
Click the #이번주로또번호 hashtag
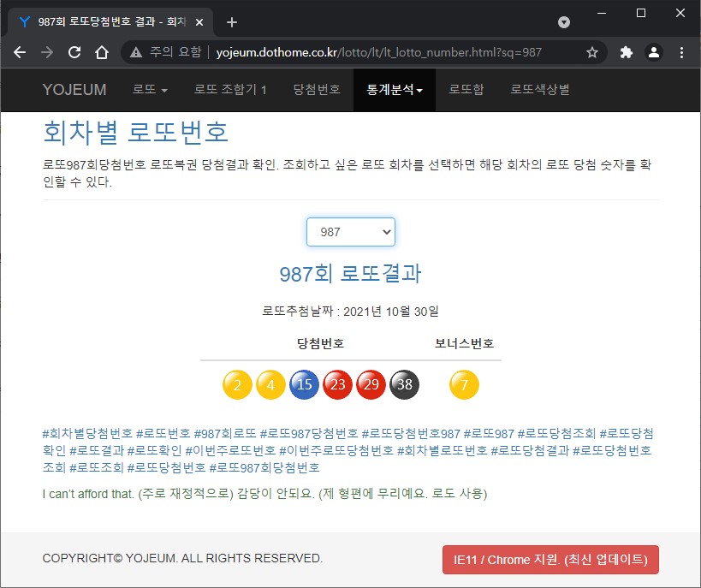230,450
